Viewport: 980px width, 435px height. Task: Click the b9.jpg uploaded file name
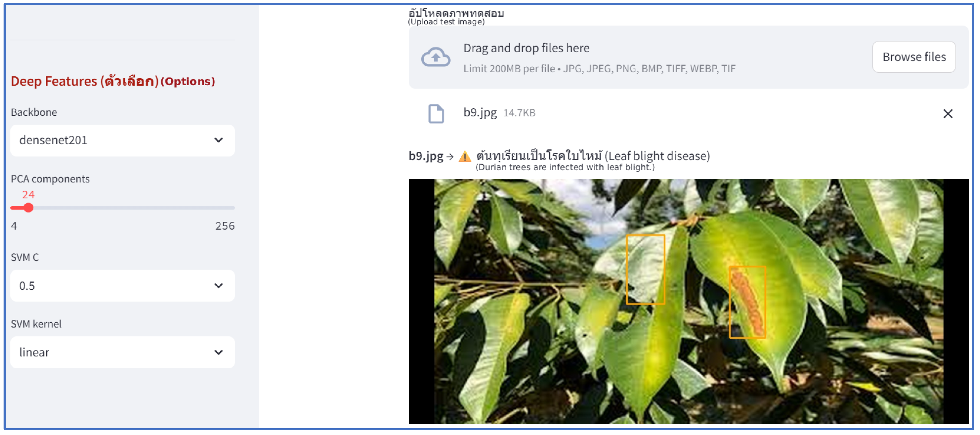[480, 113]
